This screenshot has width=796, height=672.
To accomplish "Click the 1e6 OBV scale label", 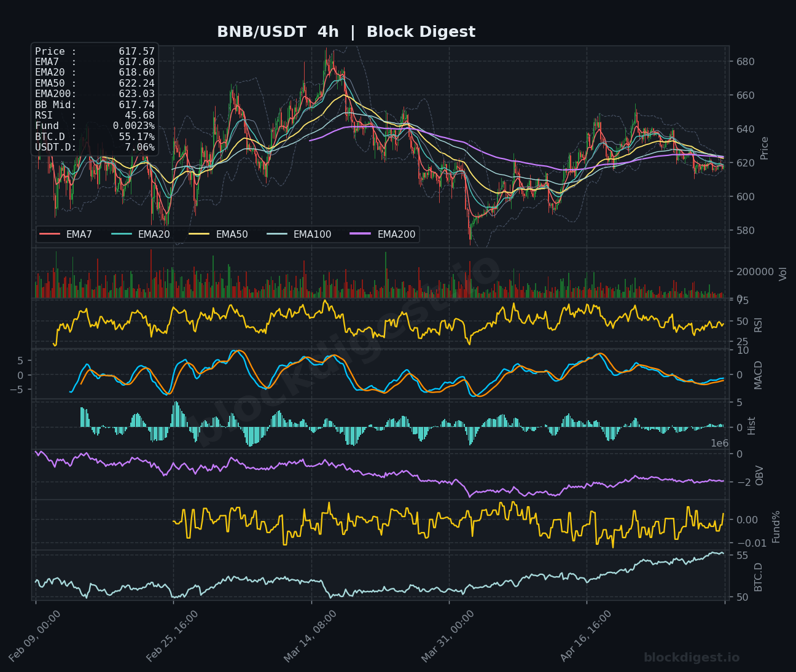I will [720, 443].
